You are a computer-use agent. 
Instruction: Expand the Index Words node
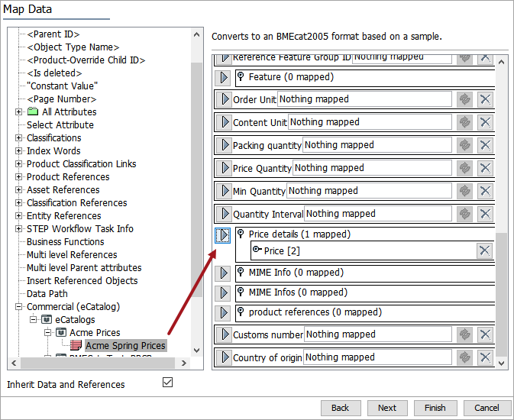(18, 151)
